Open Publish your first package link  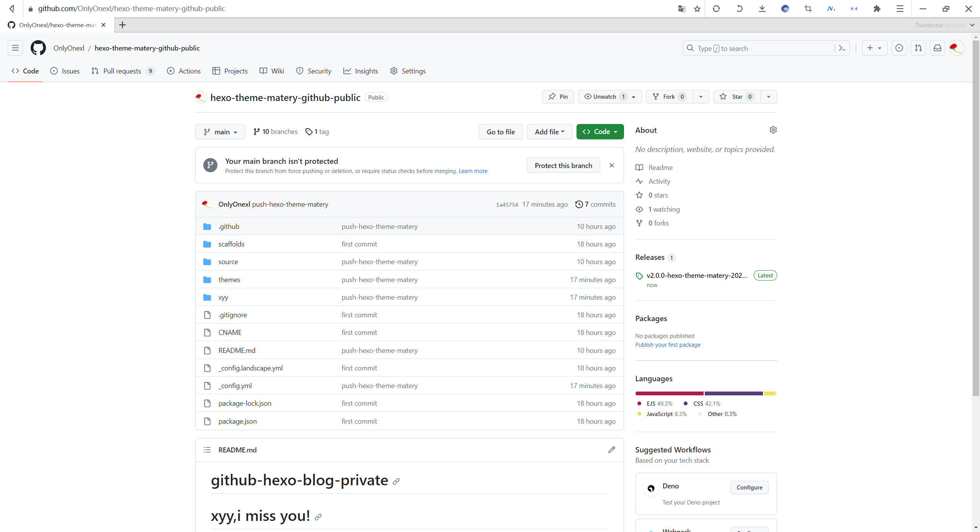click(667, 345)
